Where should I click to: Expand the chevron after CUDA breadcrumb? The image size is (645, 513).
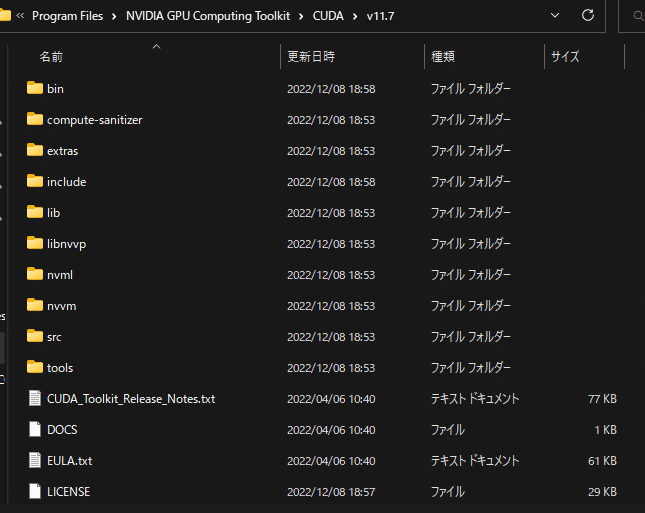tap(355, 16)
